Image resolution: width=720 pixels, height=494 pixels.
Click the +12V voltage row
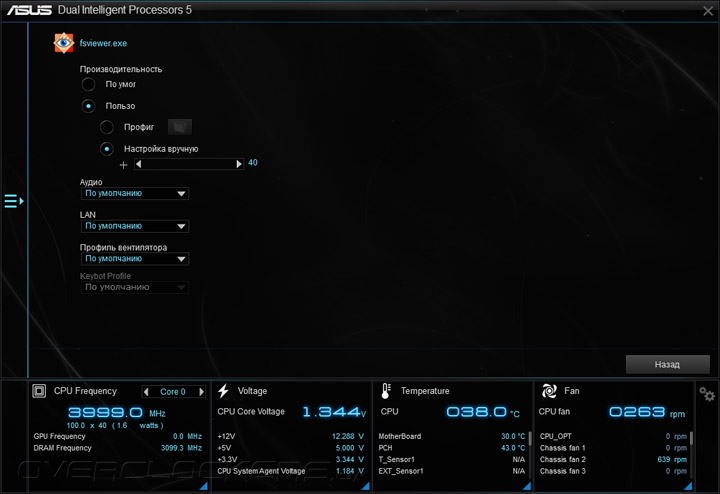pyautogui.click(x=291, y=437)
